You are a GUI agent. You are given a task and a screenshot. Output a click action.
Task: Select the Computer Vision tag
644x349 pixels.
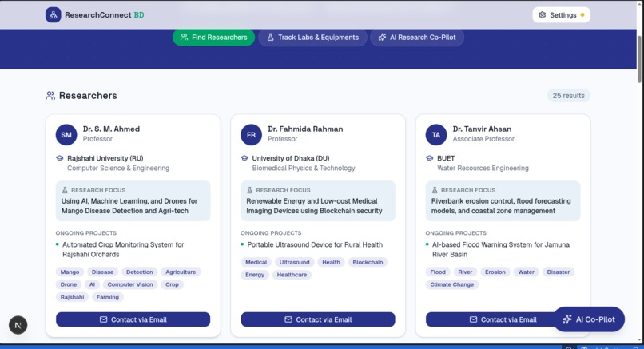click(130, 284)
